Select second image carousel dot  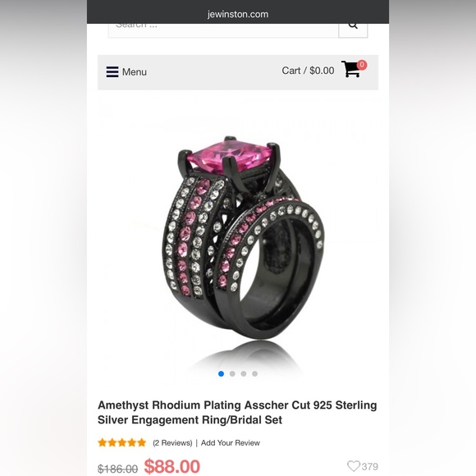pyautogui.click(x=232, y=373)
